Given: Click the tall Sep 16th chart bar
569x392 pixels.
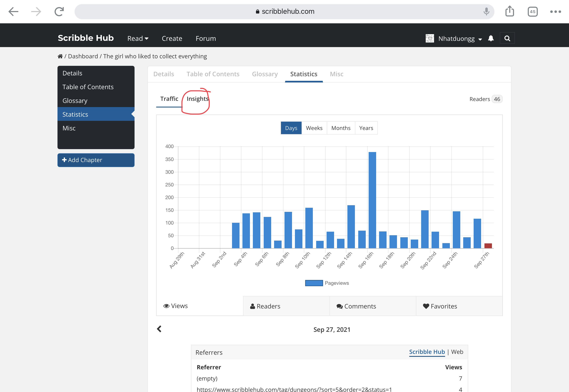Looking at the screenshot, I should [372, 200].
